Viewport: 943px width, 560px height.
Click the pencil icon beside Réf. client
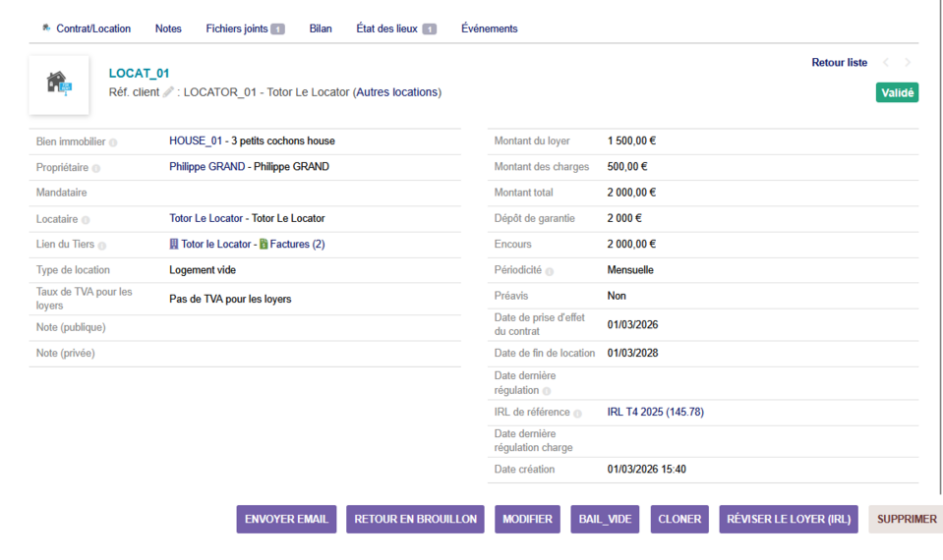pyautogui.click(x=168, y=92)
